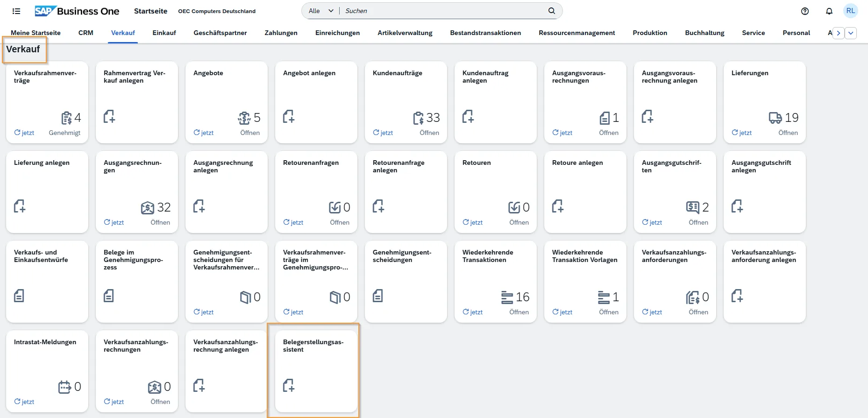The width and height of the screenshot is (868, 418).
Task: Click Öffnen link on Ausgangsrechnungen tile
Action: [x=160, y=222]
